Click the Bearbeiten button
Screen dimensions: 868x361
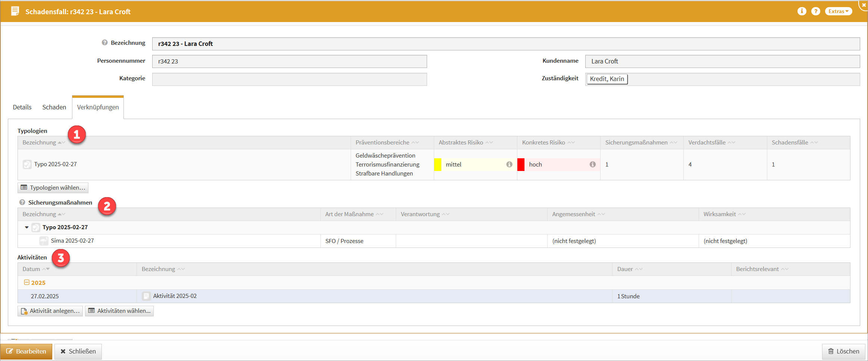point(26,351)
